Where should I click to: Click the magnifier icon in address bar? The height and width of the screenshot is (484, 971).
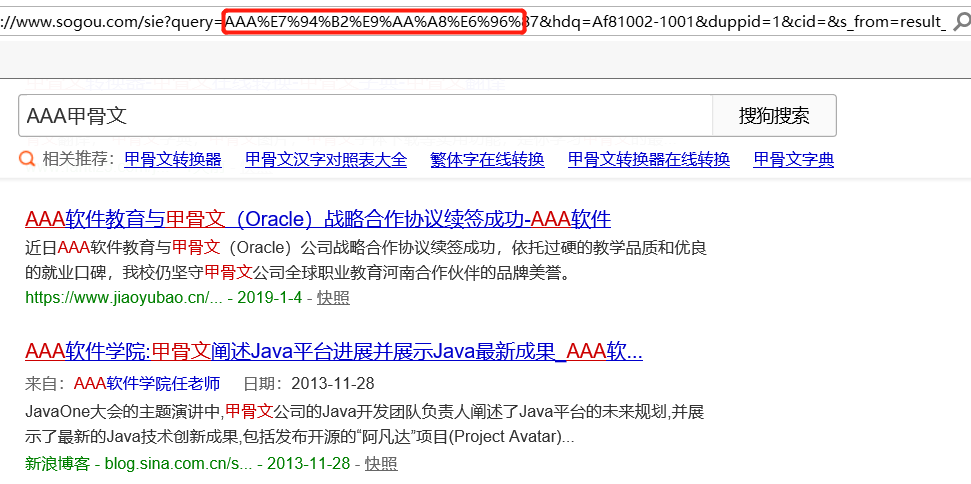coord(961,22)
